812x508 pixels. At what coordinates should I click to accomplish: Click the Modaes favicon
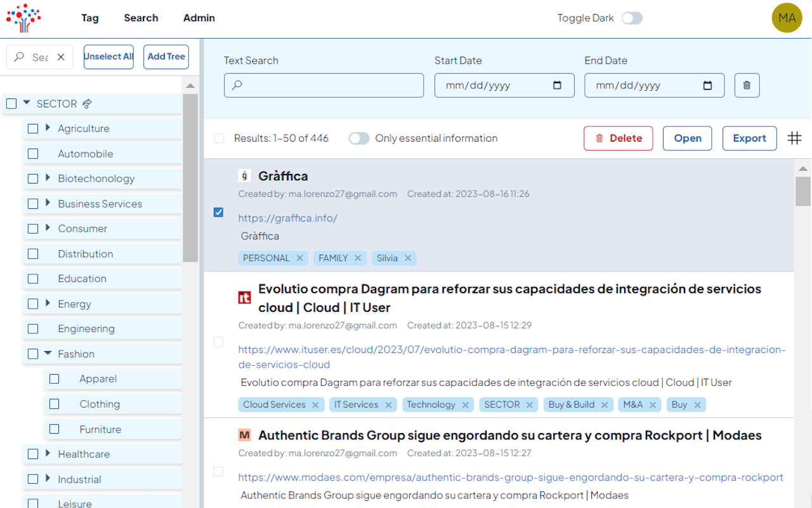point(244,435)
